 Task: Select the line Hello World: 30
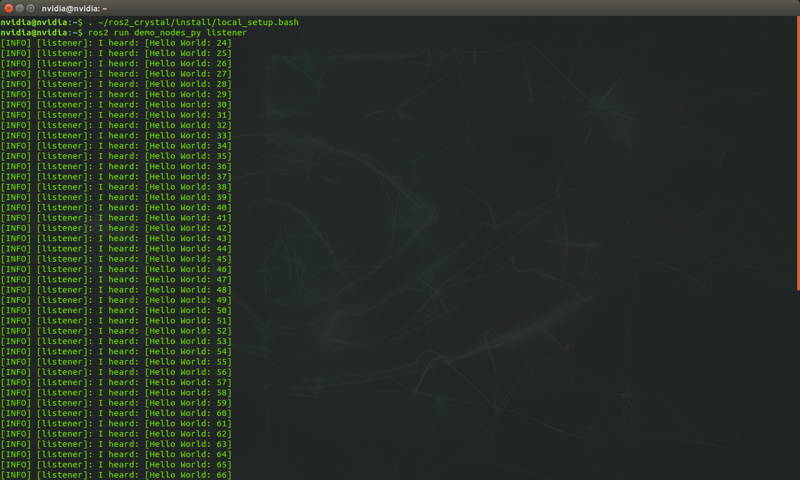[x=116, y=105]
